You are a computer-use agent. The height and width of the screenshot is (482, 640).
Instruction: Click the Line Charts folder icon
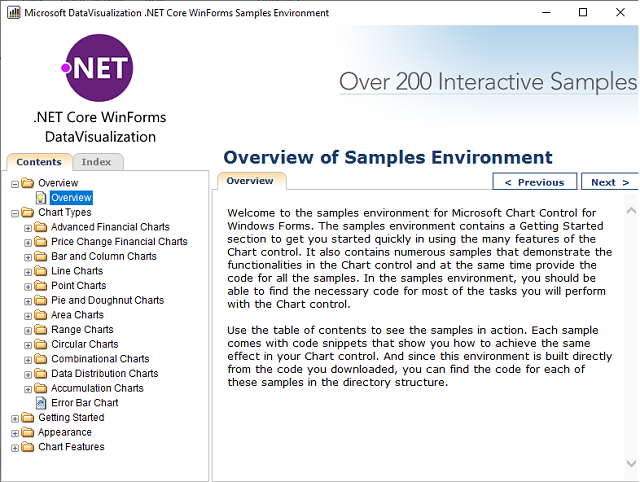[40, 271]
